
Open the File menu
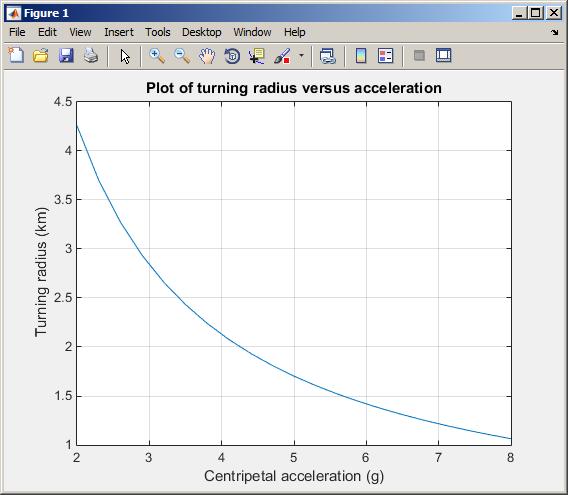click(x=17, y=32)
